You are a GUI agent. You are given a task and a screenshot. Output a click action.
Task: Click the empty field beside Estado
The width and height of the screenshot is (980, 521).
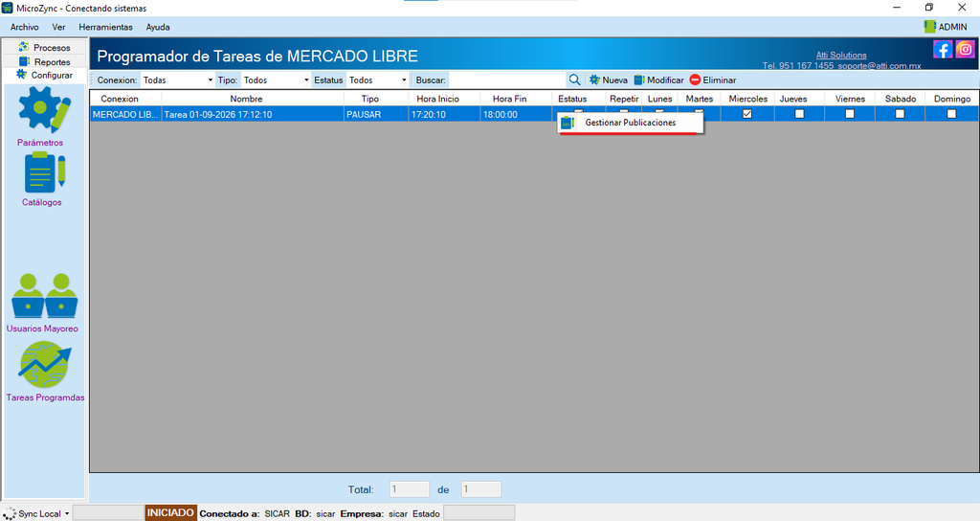pyautogui.click(x=479, y=513)
